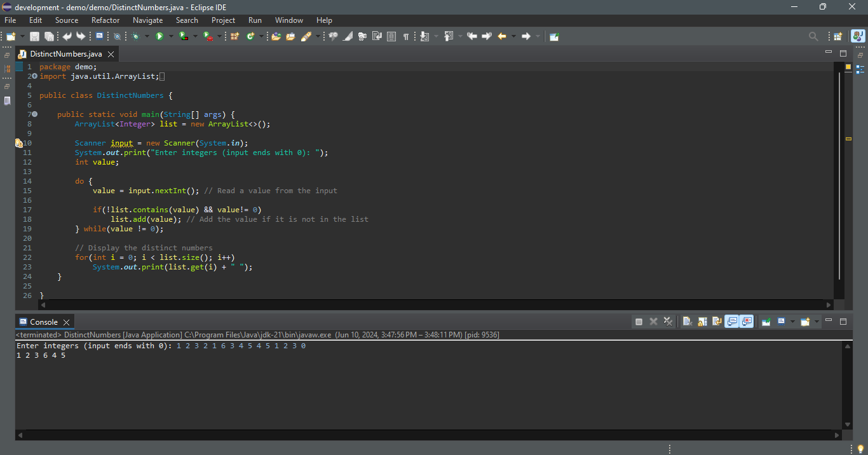Click Remove All Terminated Launches icon

click(668, 322)
